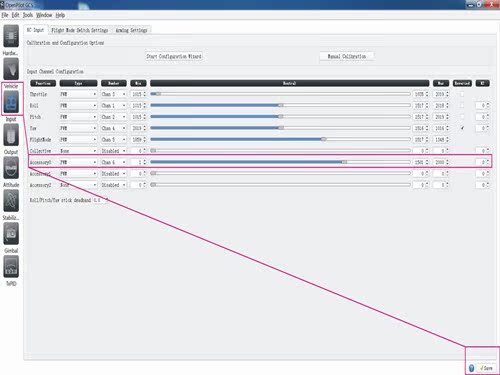
Task: Toggle the Yaw row Reversed checkbox
Action: [x=462, y=128]
